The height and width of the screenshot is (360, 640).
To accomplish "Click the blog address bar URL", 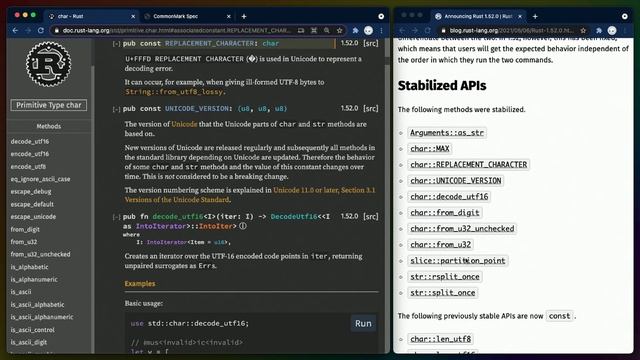I will [511, 31].
